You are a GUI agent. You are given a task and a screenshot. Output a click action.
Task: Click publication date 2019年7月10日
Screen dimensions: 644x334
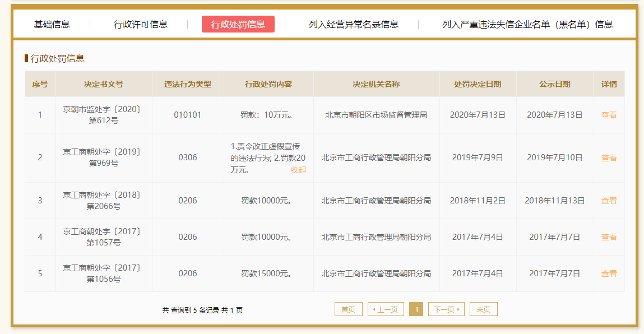[555, 158]
